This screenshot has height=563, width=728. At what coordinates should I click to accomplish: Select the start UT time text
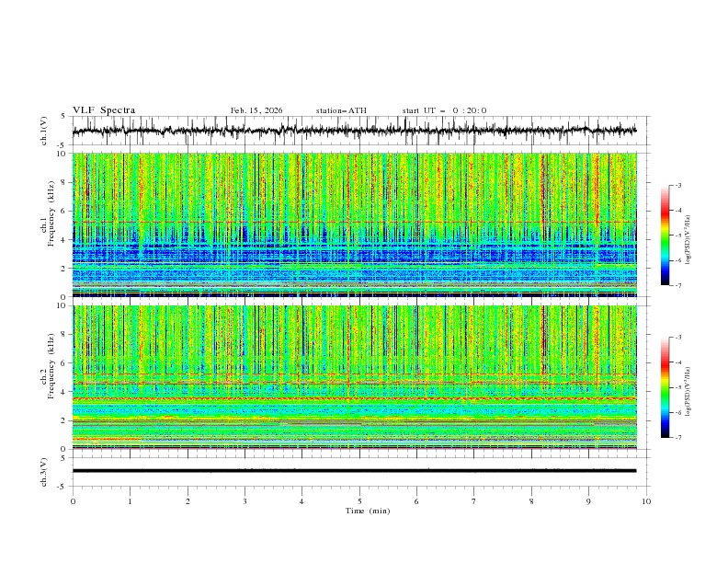point(444,110)
